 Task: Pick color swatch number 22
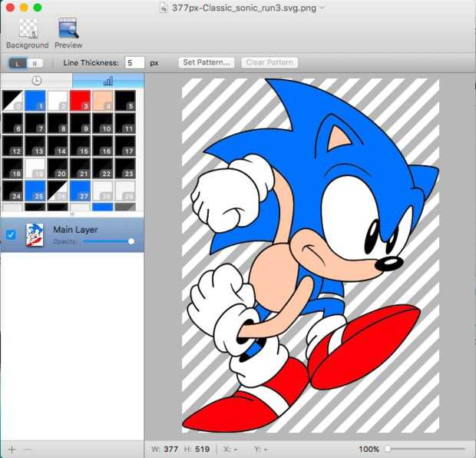point(103,168)
